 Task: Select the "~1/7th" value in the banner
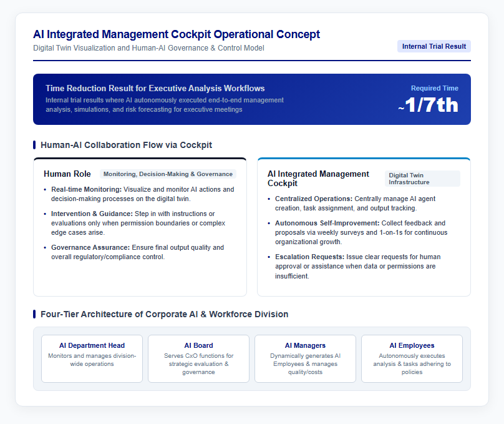click(428, 105)
